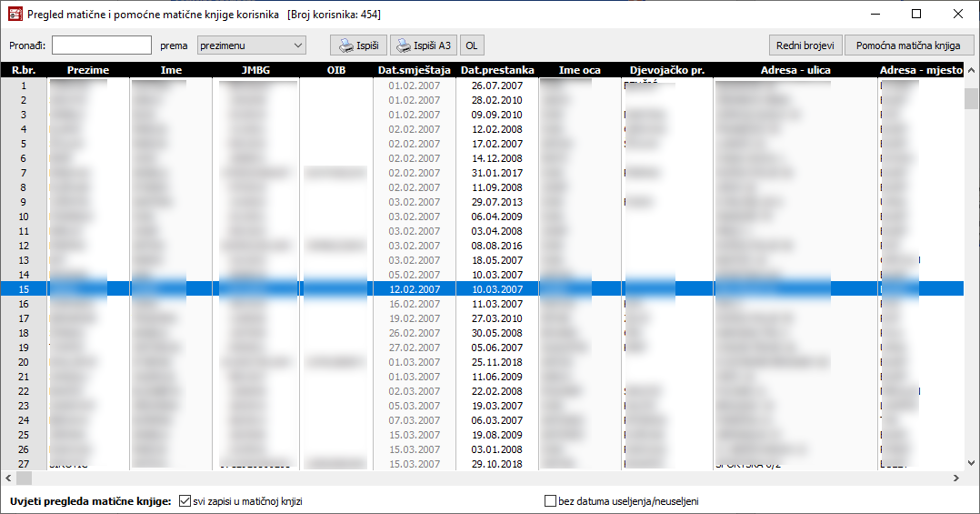980x514 pixels.
Task: Uncheck svi zapisi u matičnoj knjizi
Action: [x=185, y=500]
